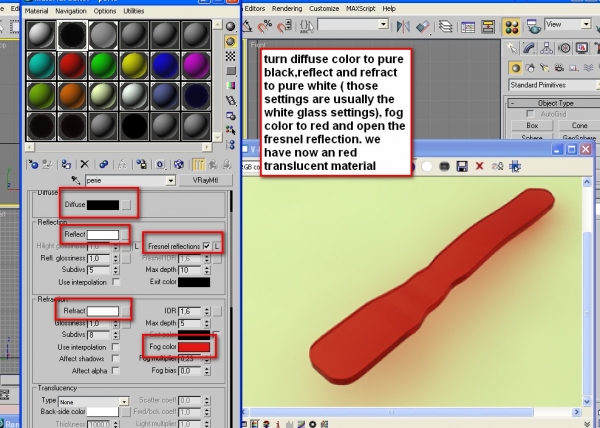600x428 pixels.
Task: Click Sample Type sphere icon
Action: tap(230, 26)
